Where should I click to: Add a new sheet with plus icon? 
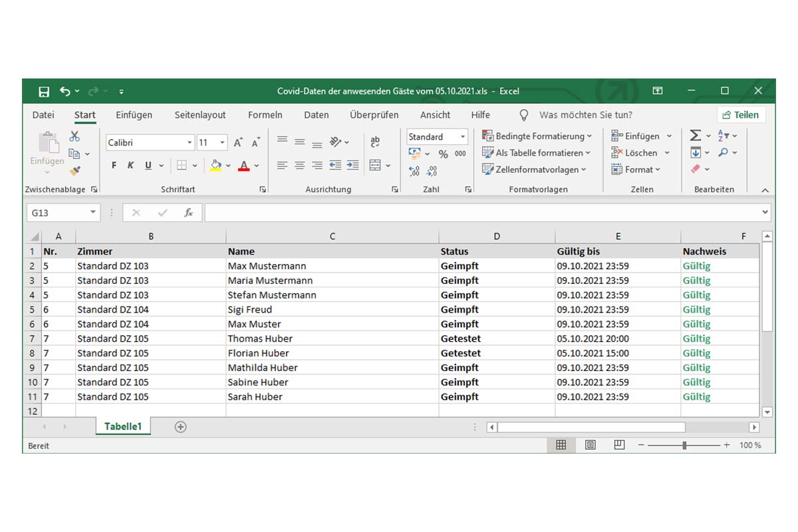click(x=180, y=427)
